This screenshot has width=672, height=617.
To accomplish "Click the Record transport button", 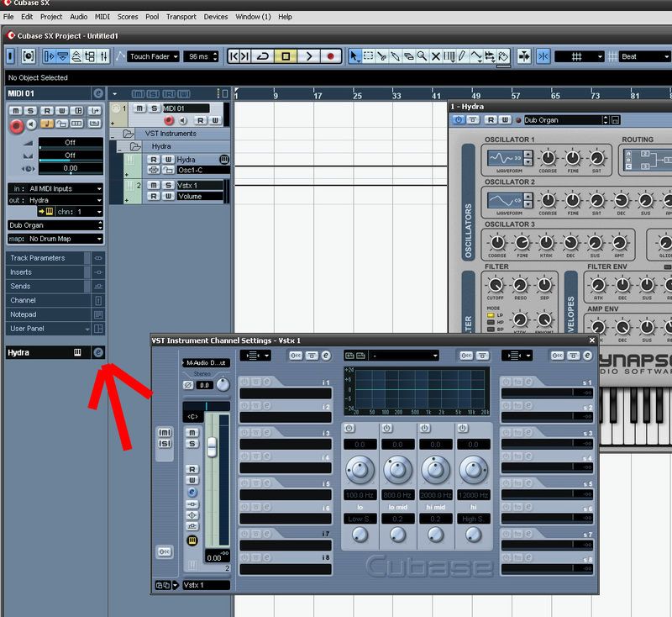I will (330, 56).
